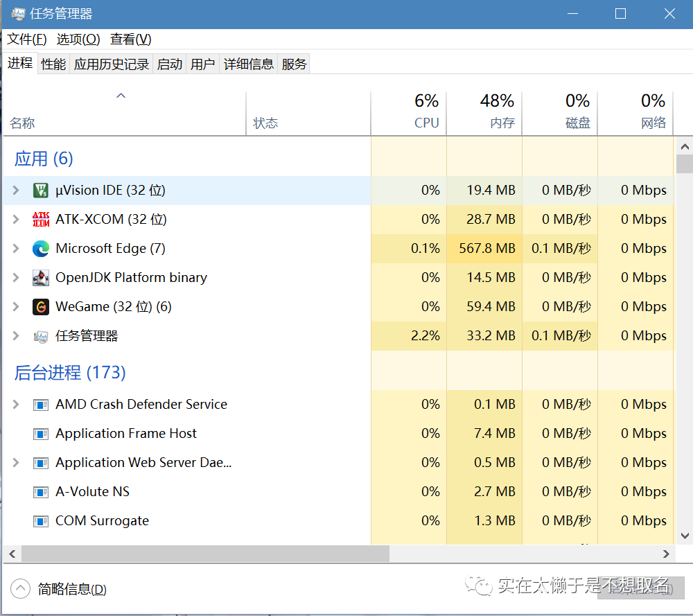This screenshot has width=693, height=616.
Task: Select the WeGame app icon
Action: pyautogui.click(x=41, y=307)
